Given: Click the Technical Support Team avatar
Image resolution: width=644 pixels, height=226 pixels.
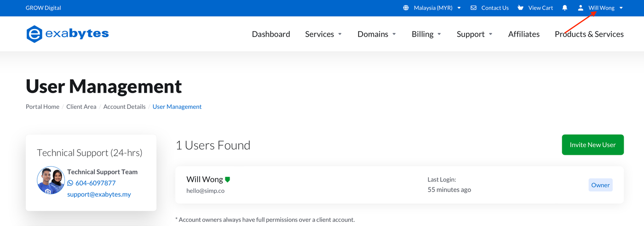Looking at the screenshot, I should (x=51, y=180).
